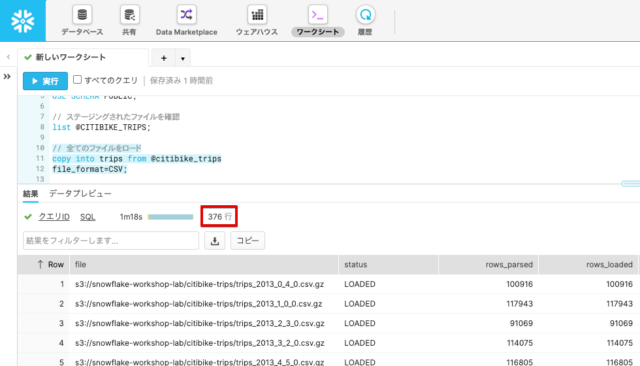Download query results using download icon
640x366 pixels.
click(215, 241)
